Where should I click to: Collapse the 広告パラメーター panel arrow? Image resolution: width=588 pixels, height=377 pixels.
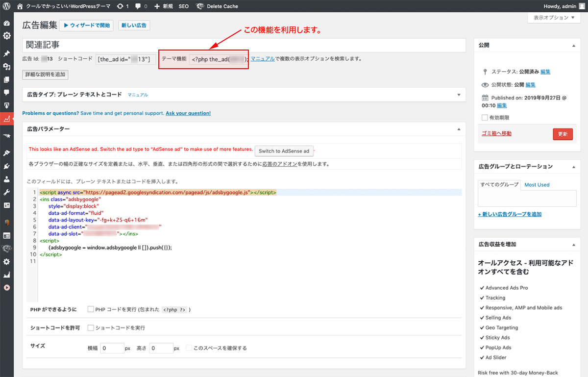459,129
